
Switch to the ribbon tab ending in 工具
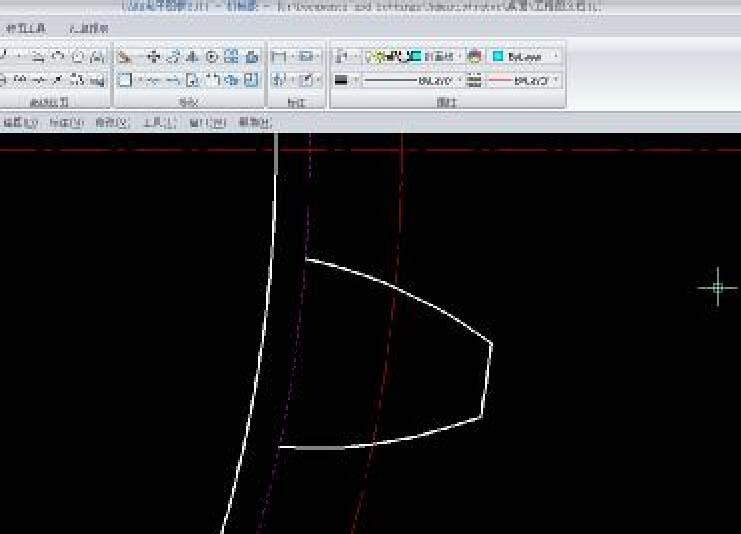(x=26, y=28)
